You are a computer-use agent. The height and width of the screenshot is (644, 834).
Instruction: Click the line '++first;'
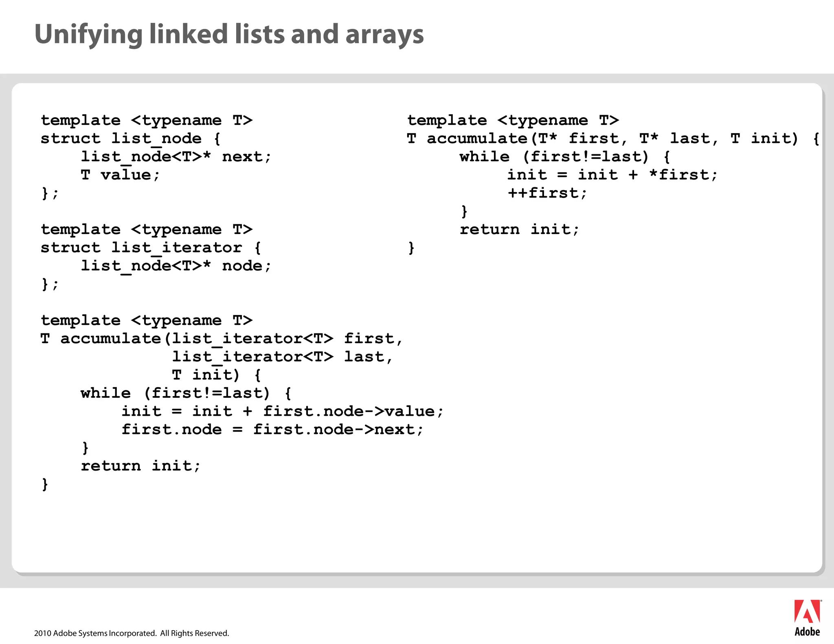pyautogui.click(x=547, y=193)
